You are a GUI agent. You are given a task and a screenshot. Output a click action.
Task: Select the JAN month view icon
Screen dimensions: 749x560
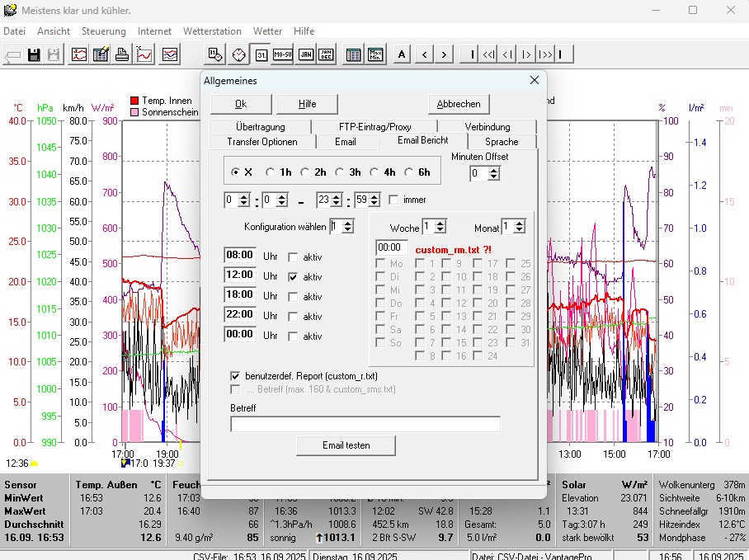pos(305,55)
